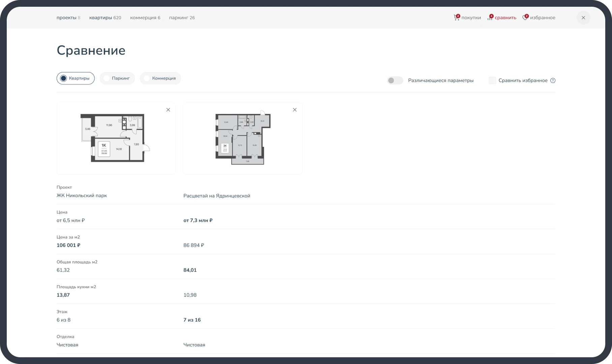Remove the 3K apartment from comparison

tap(295, 110)
